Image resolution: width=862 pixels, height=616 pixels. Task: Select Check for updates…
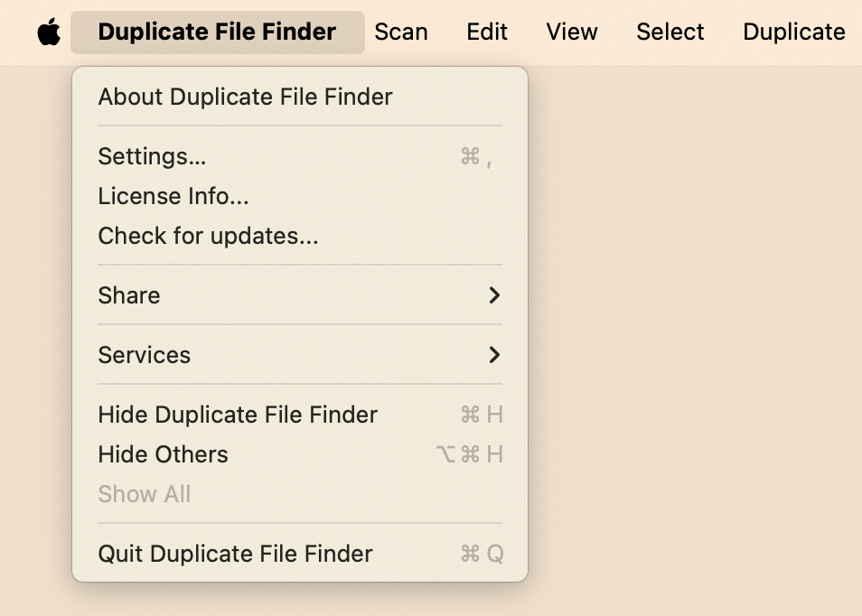(x=208, y=236)
